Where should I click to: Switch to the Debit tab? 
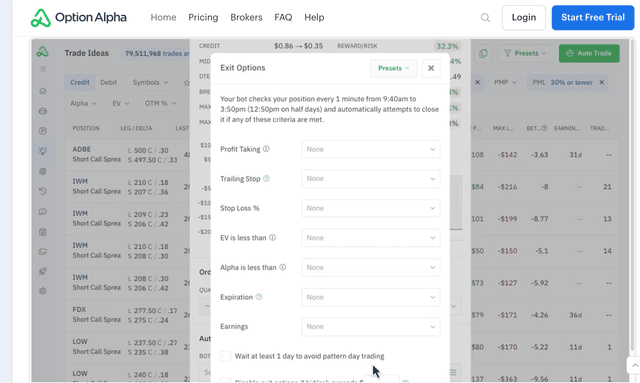pyautogui.click(x=109, y=82)
